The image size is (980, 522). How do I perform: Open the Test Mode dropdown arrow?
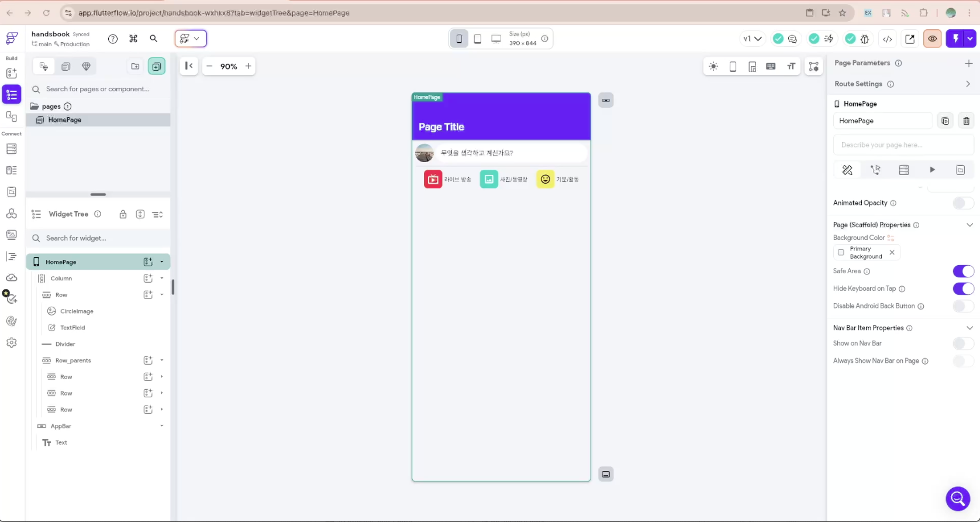[970, 39]
